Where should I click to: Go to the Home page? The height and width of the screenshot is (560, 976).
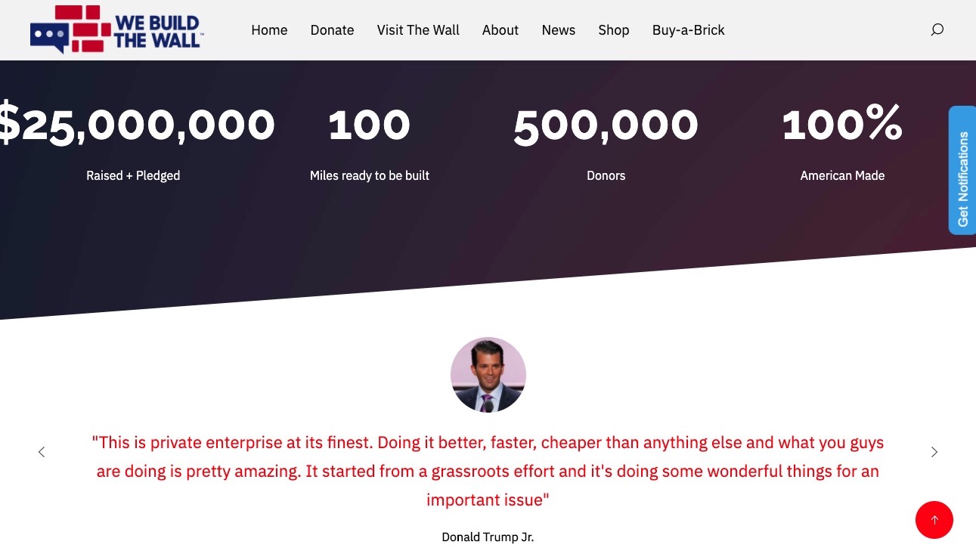[269, 30]
